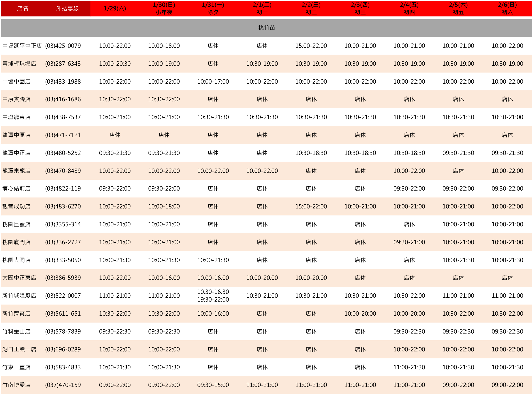The image size is (532, 394).
Task: Click store name 觀音成功店
Action: (x=17, y=206)
